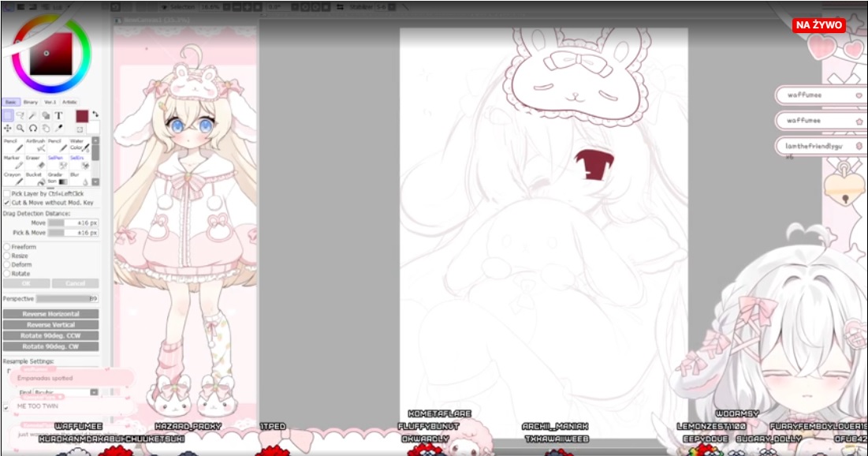The height and width of the screenshot is (456, 868).
Task: Switch to the Basic brush tab
Action: (x=10, y=102)
